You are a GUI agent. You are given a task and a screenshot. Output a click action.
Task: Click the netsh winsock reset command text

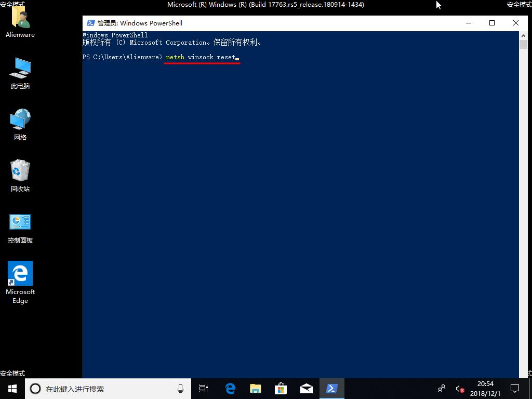pos(201,57)
